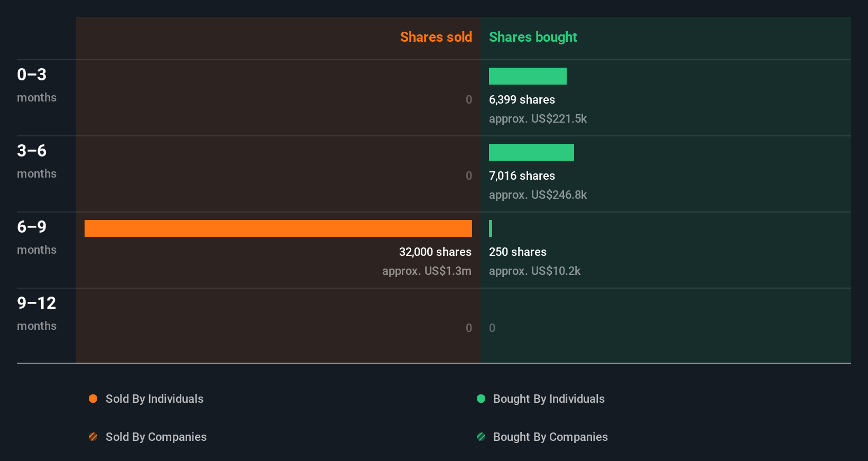Image resolution: width=868 pixels, height=461 pixels.
Task: Click the 0–3 months row label
Action: coord(36,85)
